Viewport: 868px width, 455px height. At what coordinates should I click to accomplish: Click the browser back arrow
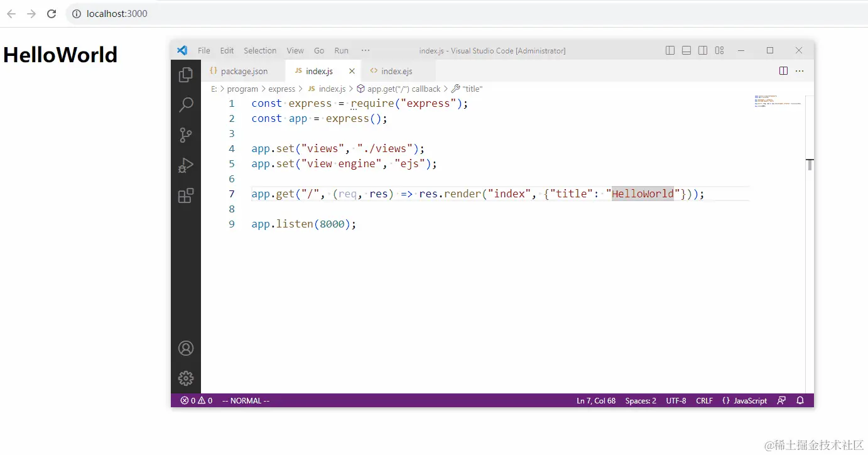(x=11, y=14)
